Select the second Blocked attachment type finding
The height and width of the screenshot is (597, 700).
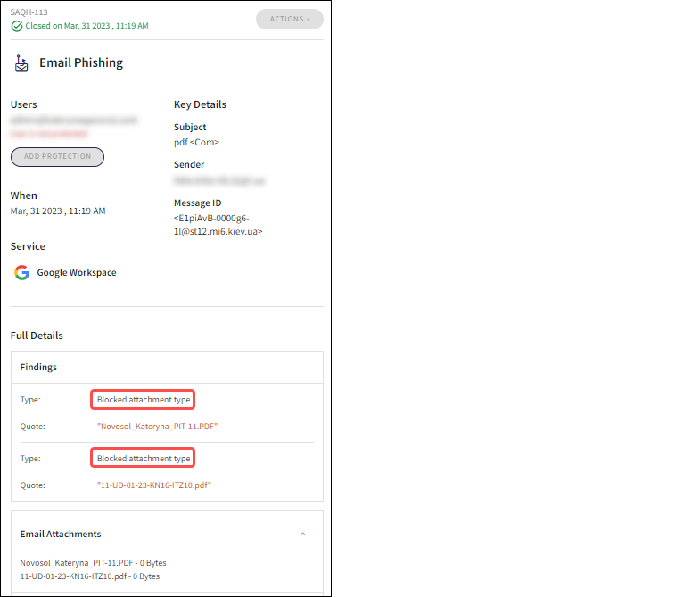point(143,459)
